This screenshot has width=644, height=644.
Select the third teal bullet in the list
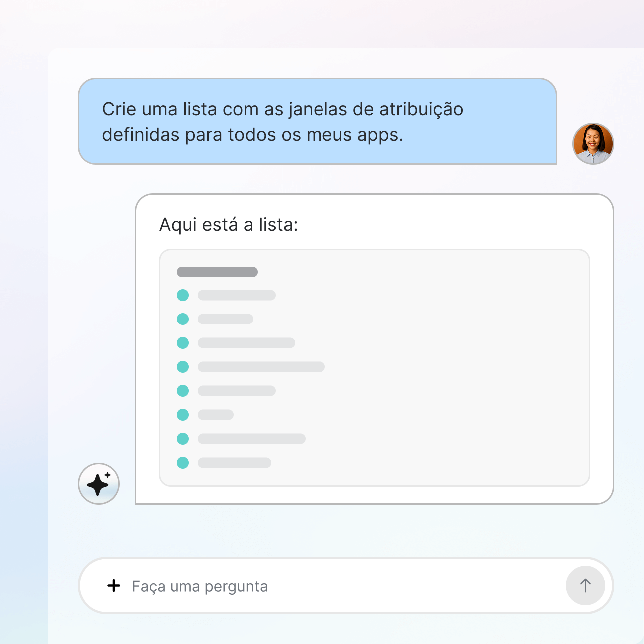tap(183, 343)
